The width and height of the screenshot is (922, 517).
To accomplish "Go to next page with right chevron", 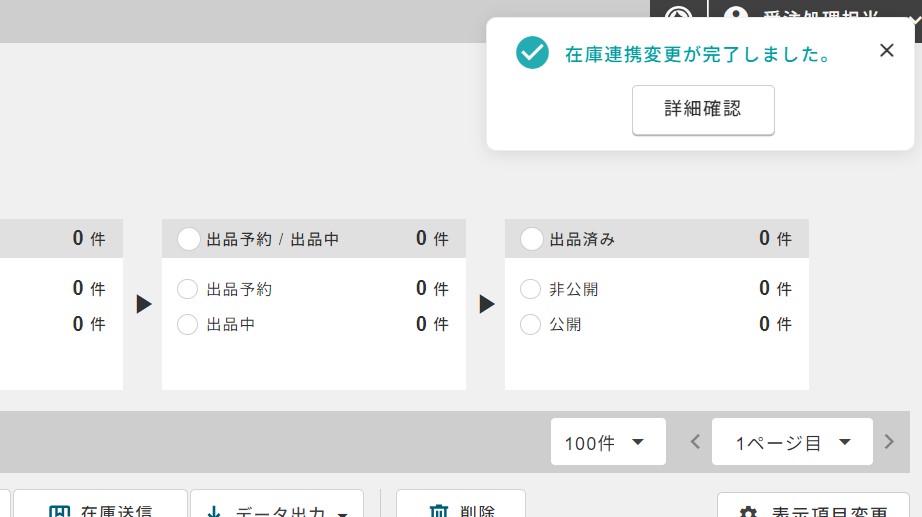I will coord(889,442).
